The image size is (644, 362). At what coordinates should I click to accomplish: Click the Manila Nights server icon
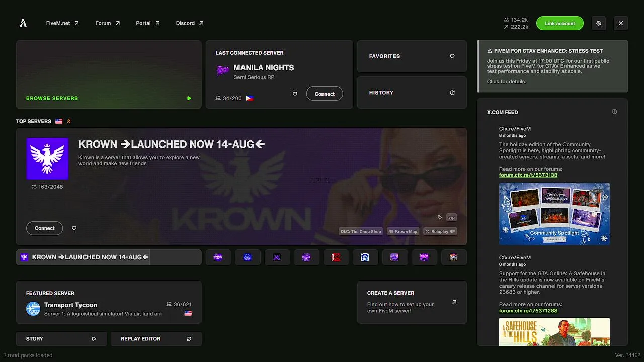tap(222, 71)
